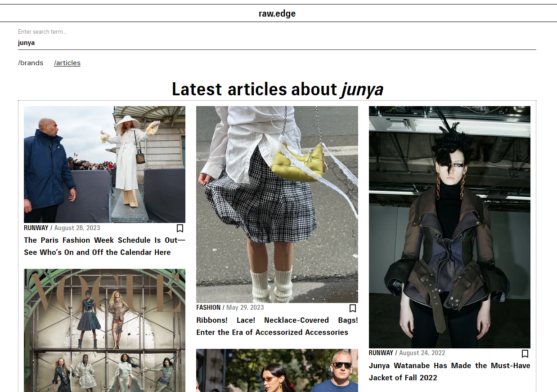Image resolution: width=557 pixels, height=392 pixels.
Task: Open Ribbons Lace Necklace-Covered Bags headline
Action: tap(277, 326)
